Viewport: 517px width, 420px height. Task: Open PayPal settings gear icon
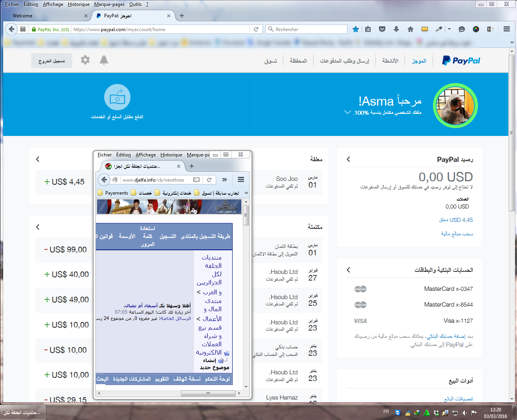[85, 60]
